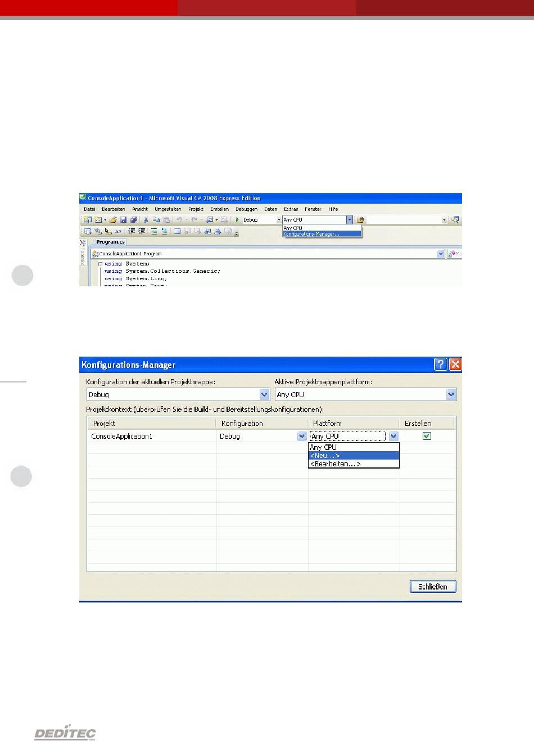Choose <Neu…> in the Plattform list

click(x=354, y=456)
